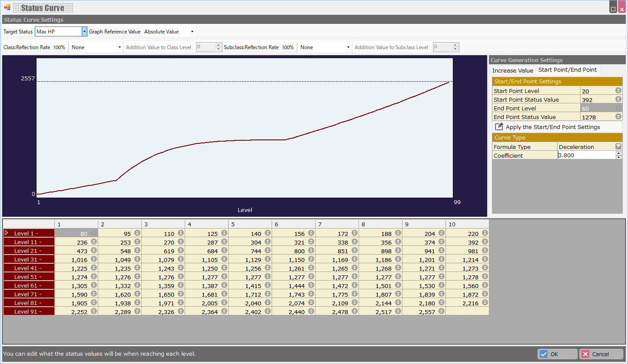628x364 pixels.
Task: Click the cell with value 2,364
Action: pos(206,311)
